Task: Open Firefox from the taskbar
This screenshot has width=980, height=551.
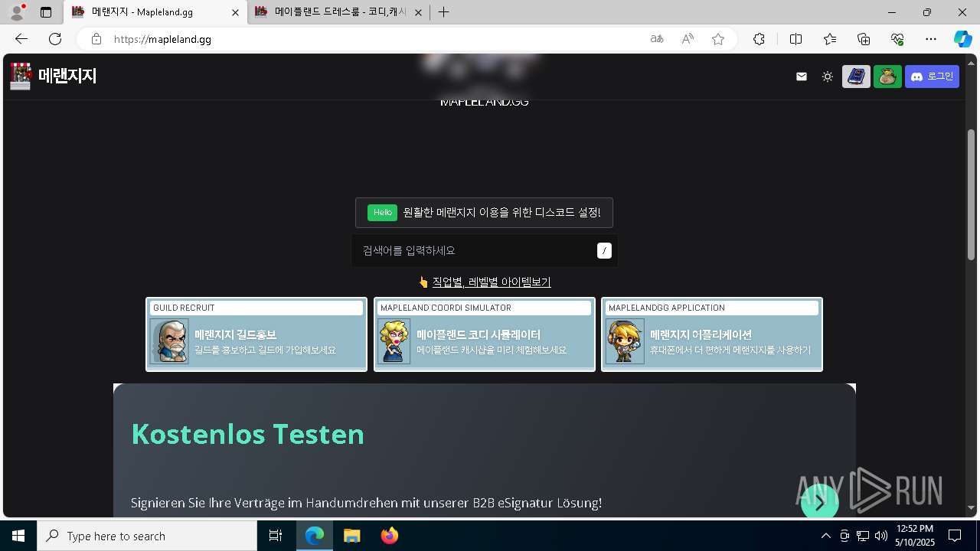Action: click(x=389, y=536)
